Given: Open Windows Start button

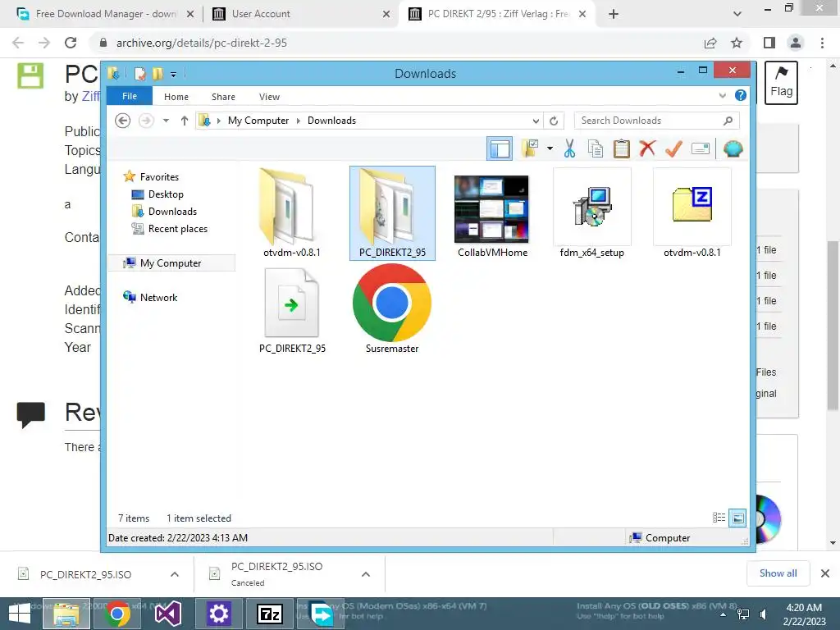Looking at the screenshot, I should (x=20, y=614).
